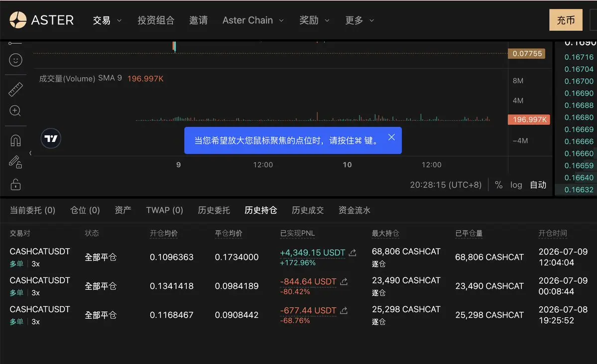The width and height of the screenshot is (597, 364).
Task: Select the 历史持仓 tab
Action: coord(261,210)
